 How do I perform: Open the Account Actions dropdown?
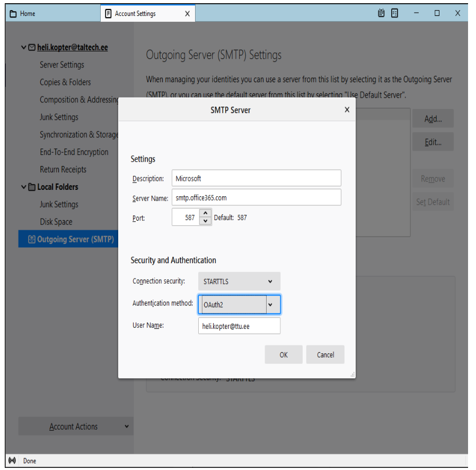(x=76, y=427)
